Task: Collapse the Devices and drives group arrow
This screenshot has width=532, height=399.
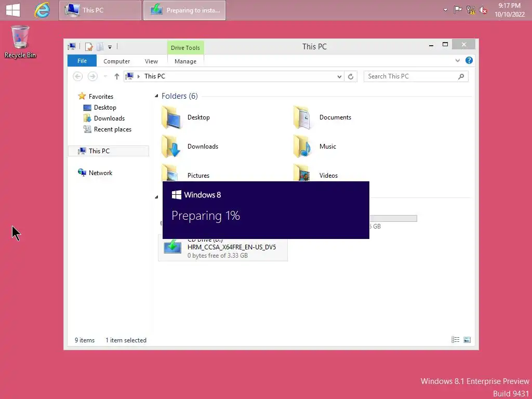Action: click(156, 197)
